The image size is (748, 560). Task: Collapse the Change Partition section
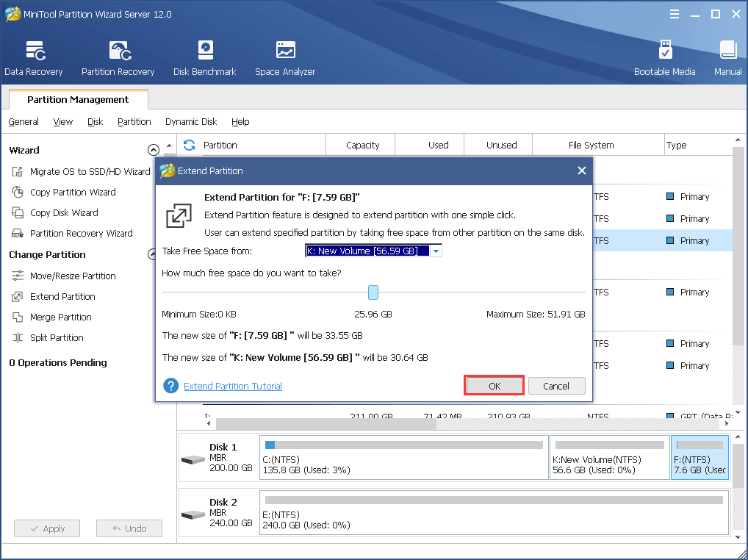[x=151, y=254]
